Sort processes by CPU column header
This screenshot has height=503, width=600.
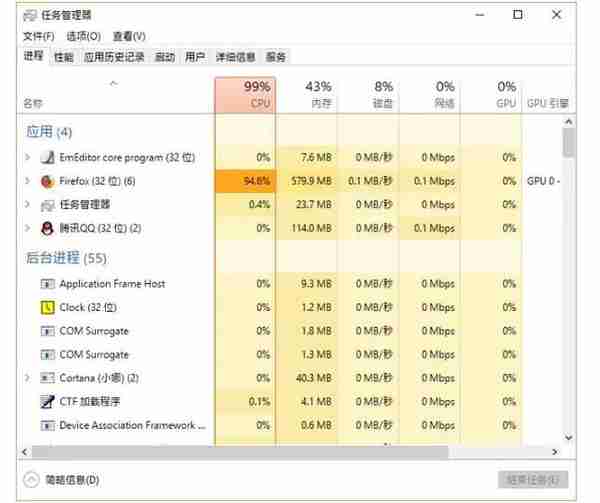245,95
